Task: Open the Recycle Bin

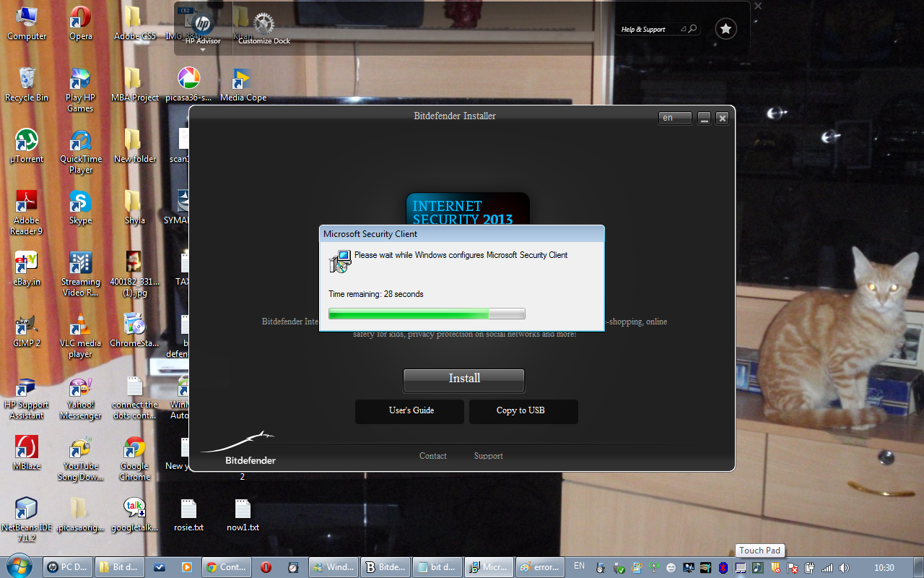Action: point(27,85)
